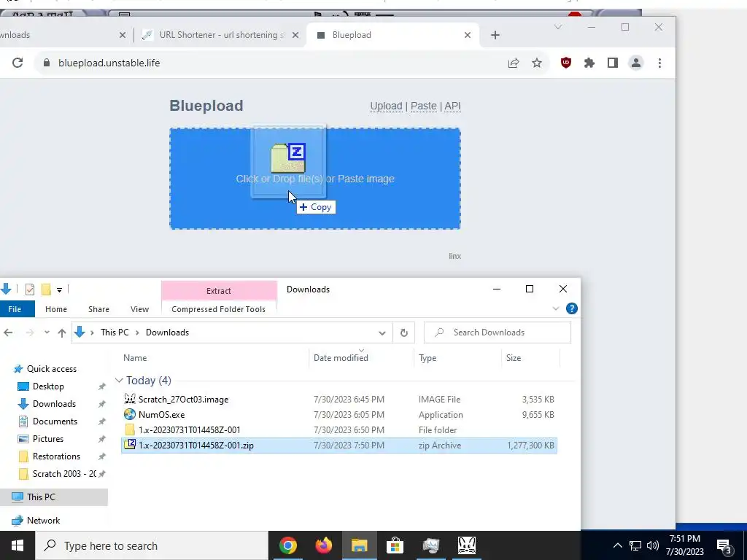
Task: Open the Share ribbon tab
Action: (98, 309)
